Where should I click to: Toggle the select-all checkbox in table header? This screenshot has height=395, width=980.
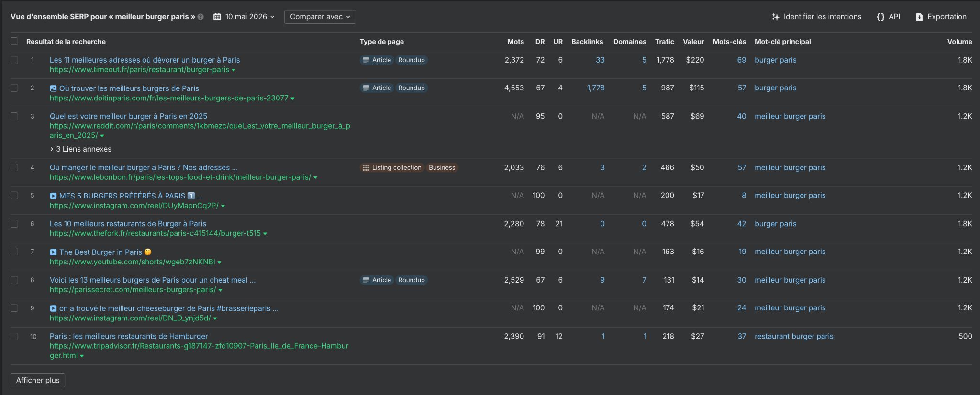coord(14,41)
